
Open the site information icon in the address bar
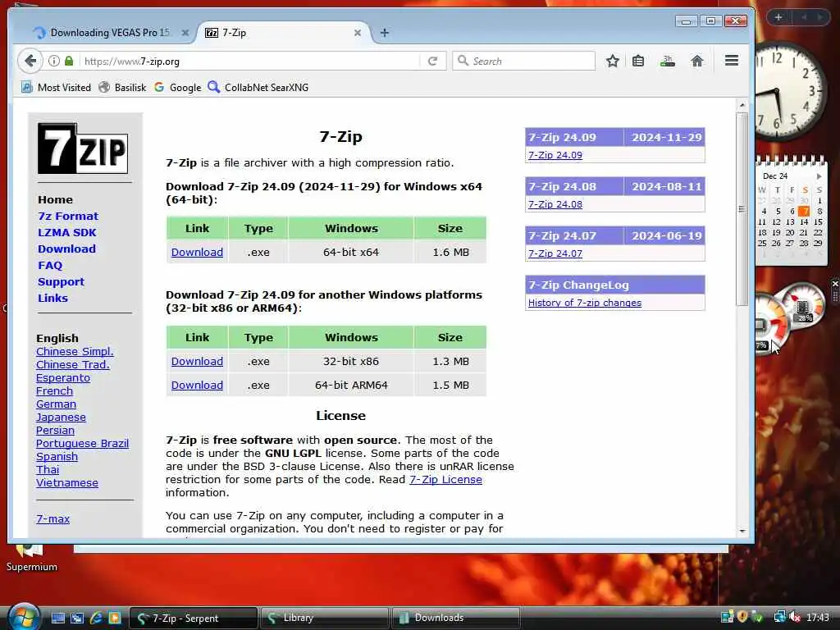[x=54, y=61]
